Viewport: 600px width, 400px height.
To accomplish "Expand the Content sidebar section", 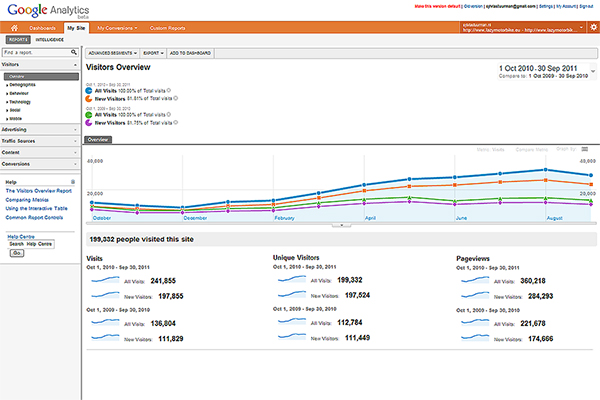I will tap(75, 153).
